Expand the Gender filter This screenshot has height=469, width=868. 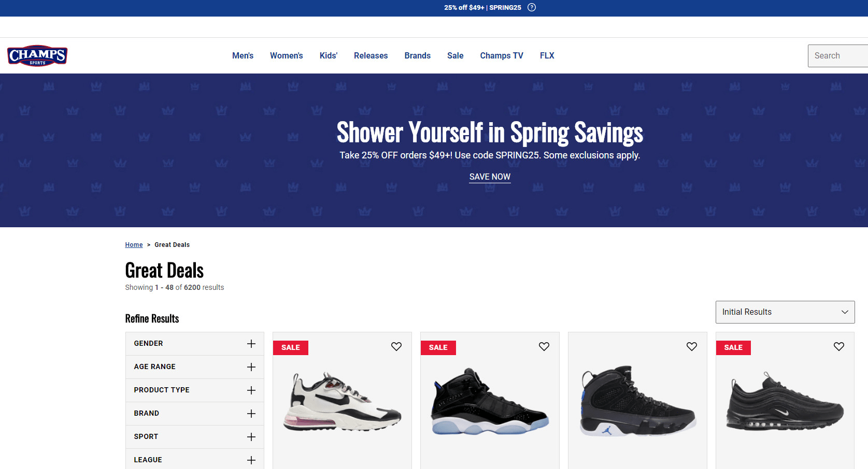[195, 344]
